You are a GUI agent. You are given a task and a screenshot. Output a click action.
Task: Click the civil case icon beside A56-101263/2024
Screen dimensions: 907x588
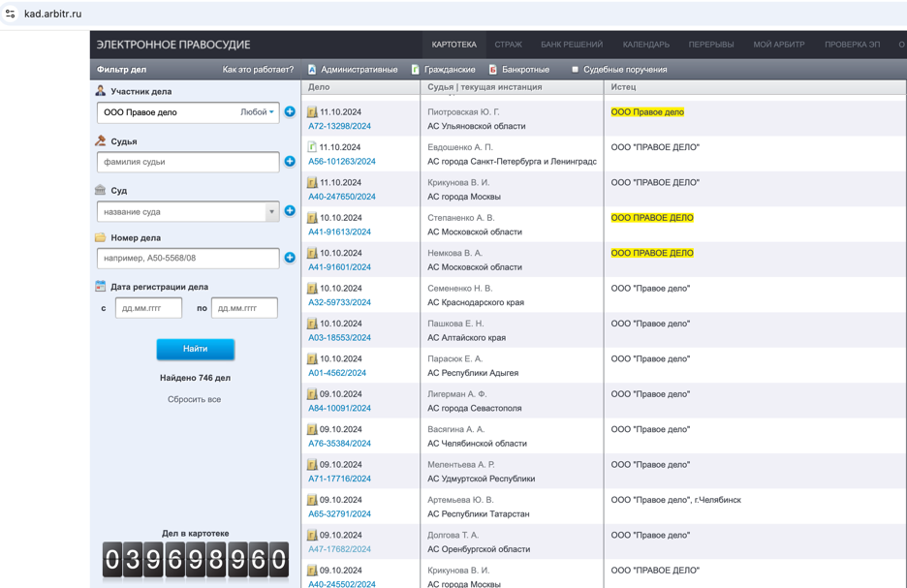point(312,147)
